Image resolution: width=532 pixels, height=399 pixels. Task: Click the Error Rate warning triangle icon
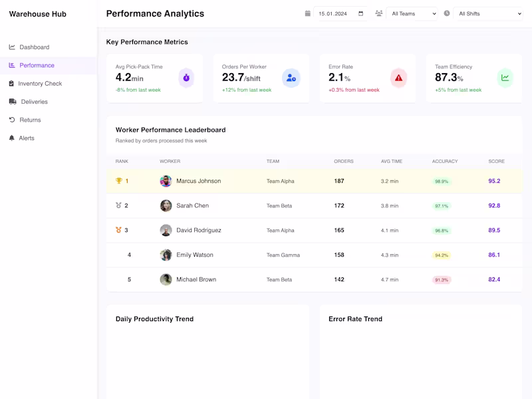pos(398,78)
